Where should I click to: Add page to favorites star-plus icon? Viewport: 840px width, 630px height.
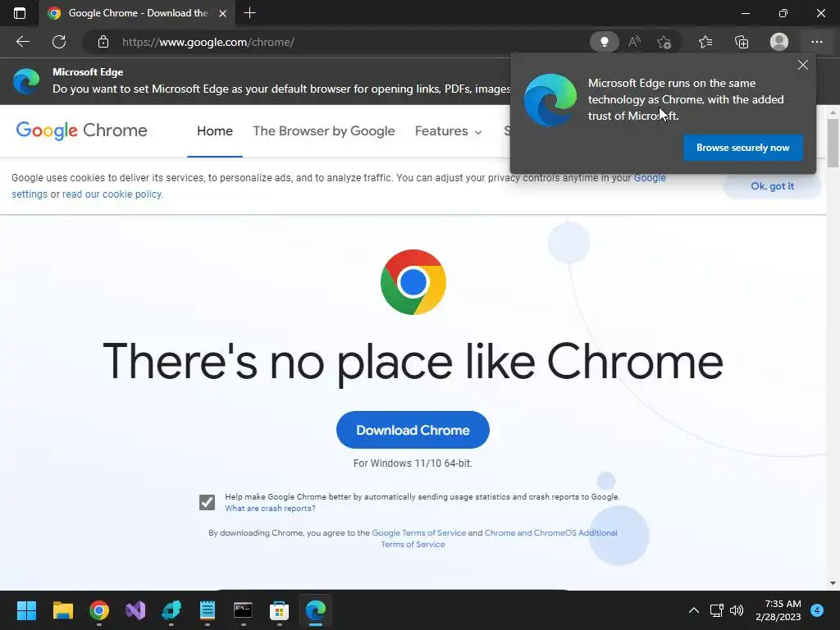pos(664,42)
